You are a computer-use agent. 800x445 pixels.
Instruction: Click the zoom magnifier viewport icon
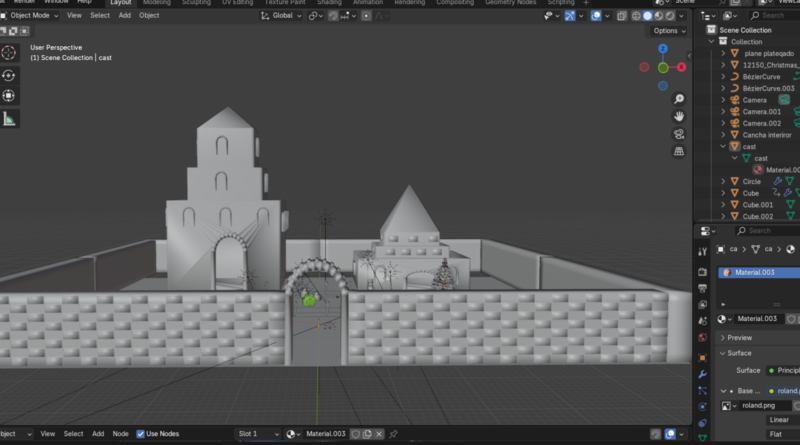coord(679,99)
